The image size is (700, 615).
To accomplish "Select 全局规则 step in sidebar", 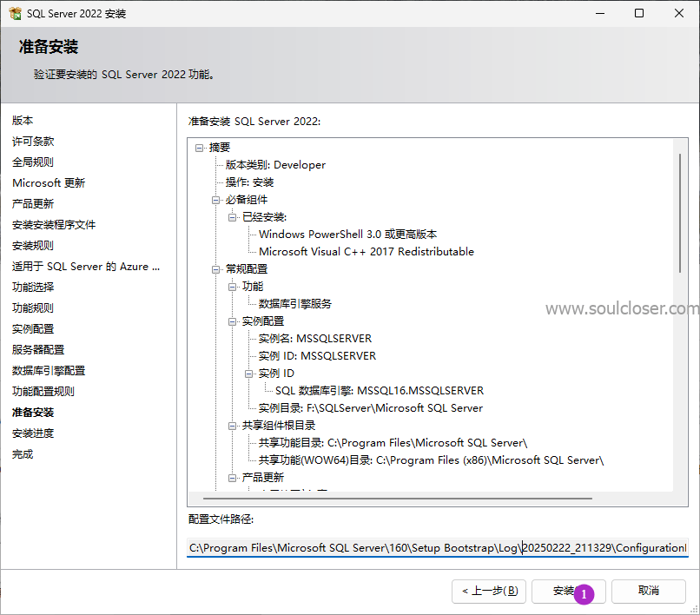I will [x=33, y=162].
